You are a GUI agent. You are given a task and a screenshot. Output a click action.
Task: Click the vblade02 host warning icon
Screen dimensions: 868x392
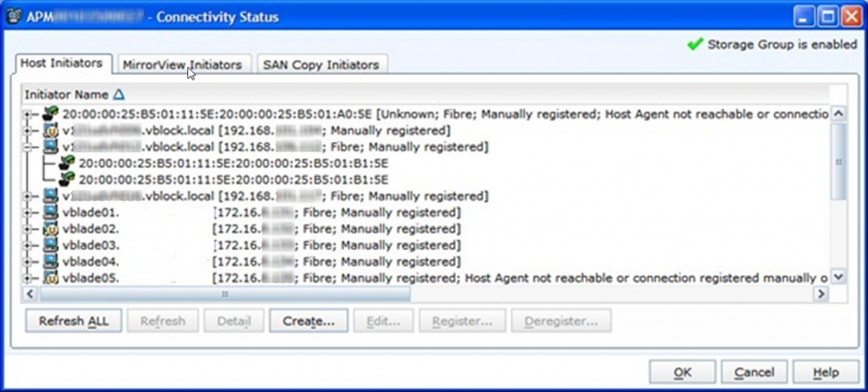tap(50, 229)
